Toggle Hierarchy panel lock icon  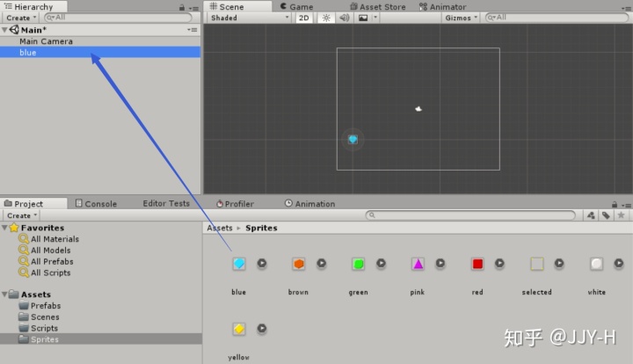[x=182, y=8]
